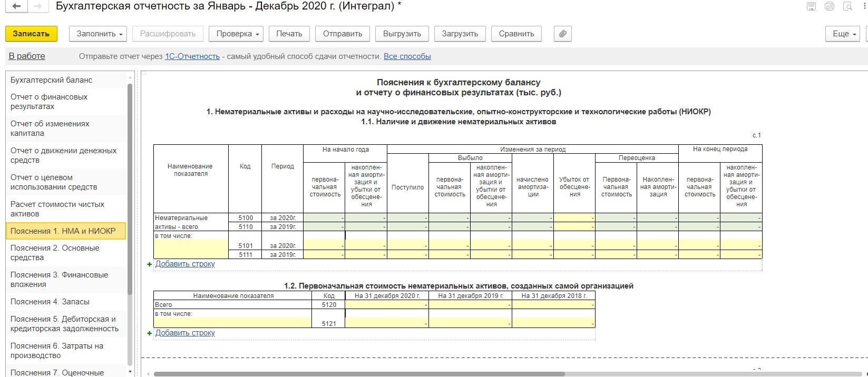868x377 pixels.
Task: Select Отчет о целевом использовании средств
Action: (66, 182)
